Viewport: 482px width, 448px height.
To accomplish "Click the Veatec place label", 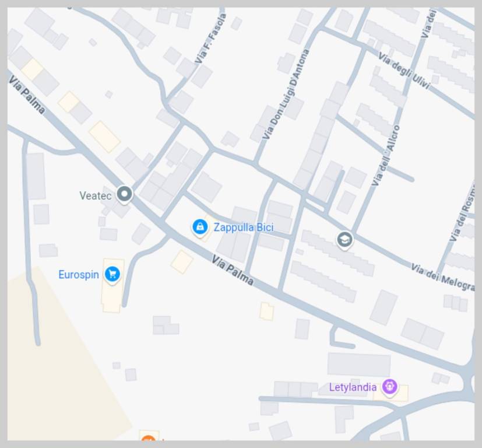I will click(x=96, y=195).
